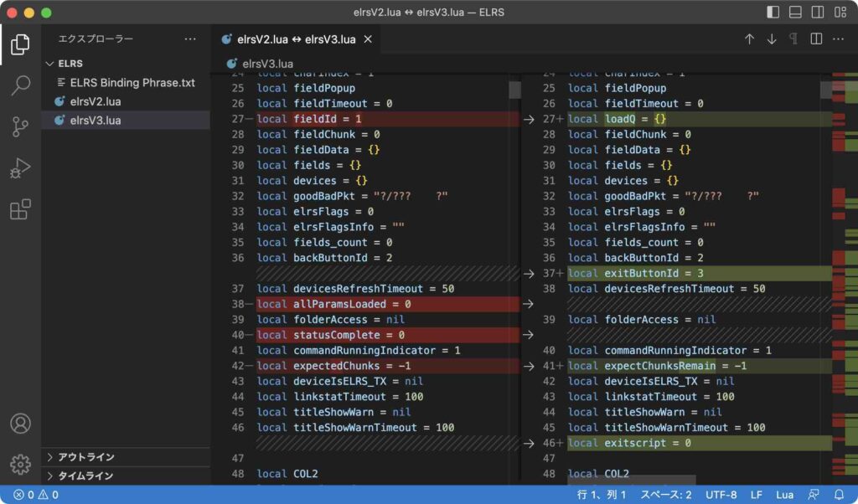Image resolution: width=858 pixels, height=504 pixels.
Task: Go to previous change arrow
Action: point(749,39)
